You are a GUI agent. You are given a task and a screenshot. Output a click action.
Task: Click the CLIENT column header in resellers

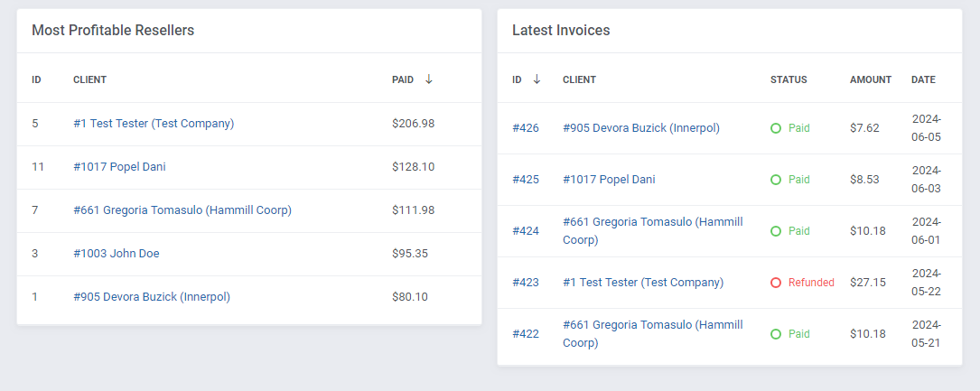90,79
